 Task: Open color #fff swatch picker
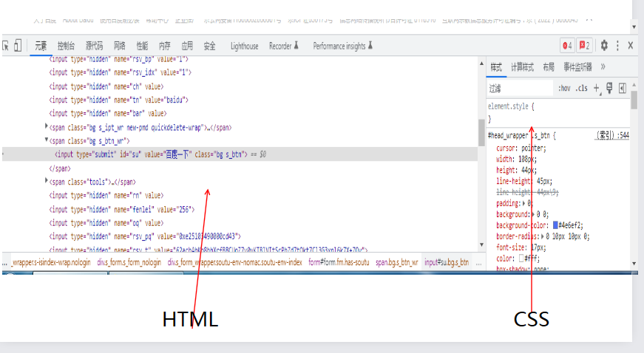521,258
